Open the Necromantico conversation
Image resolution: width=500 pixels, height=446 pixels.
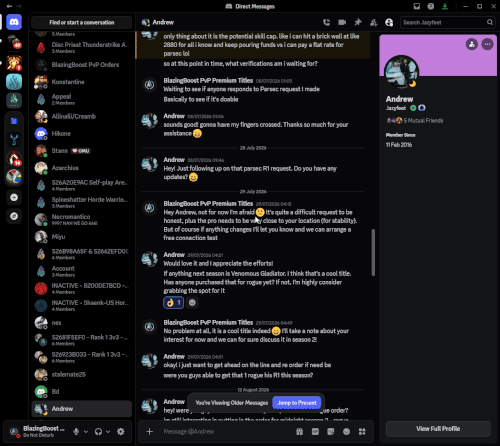82,219
